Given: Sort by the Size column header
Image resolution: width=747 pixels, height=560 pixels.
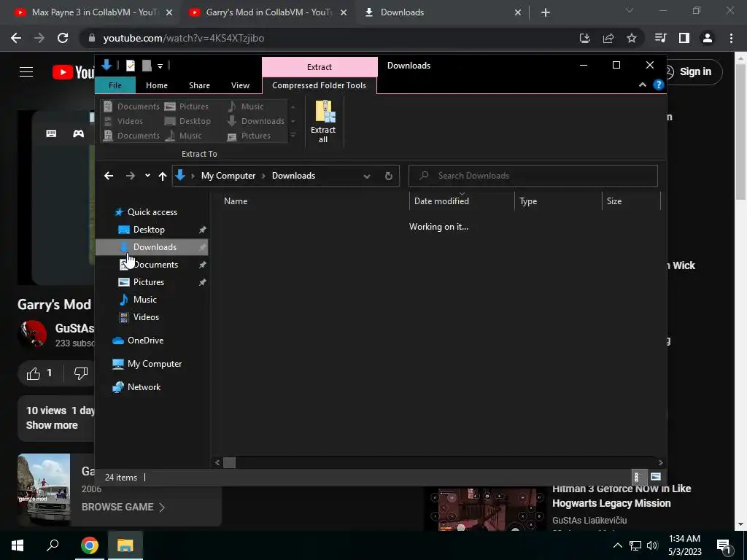Looking at the screenshot, I should pos(631,201).
